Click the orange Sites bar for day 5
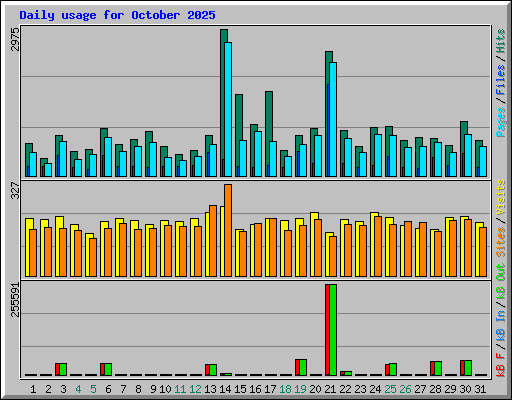 click(x=93, y=257)
